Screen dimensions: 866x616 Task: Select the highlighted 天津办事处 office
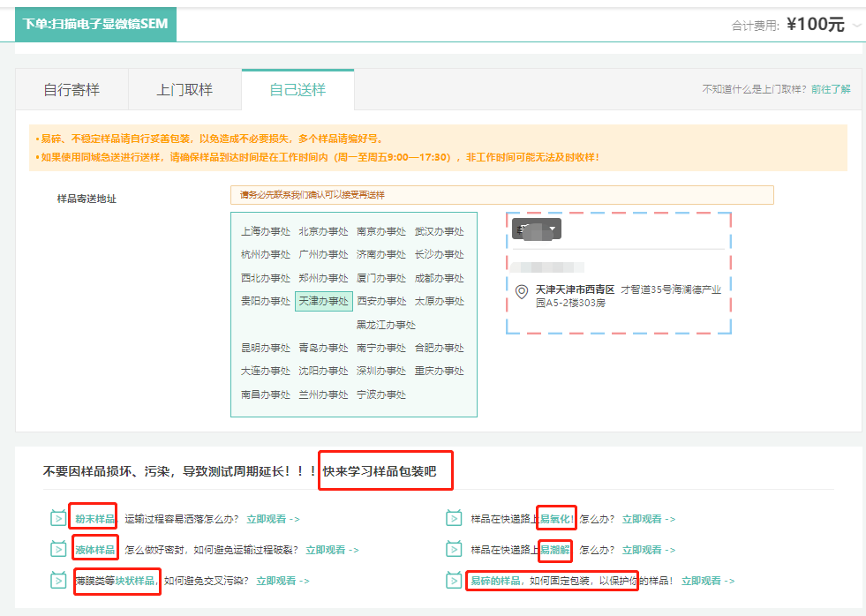[323, 300]
